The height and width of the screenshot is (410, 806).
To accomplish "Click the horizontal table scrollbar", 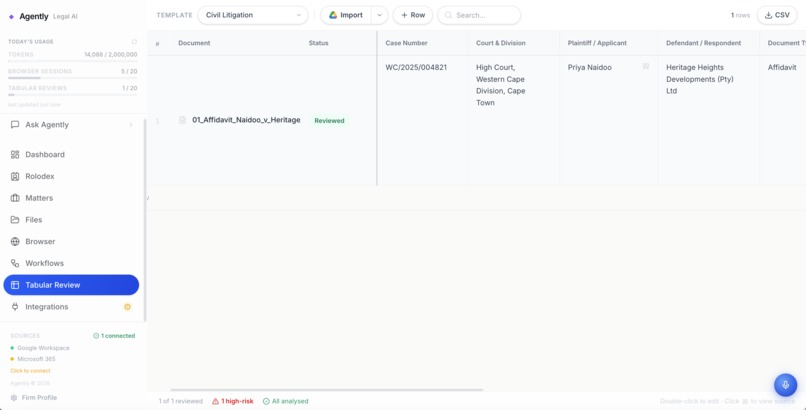I will (327, 390).
